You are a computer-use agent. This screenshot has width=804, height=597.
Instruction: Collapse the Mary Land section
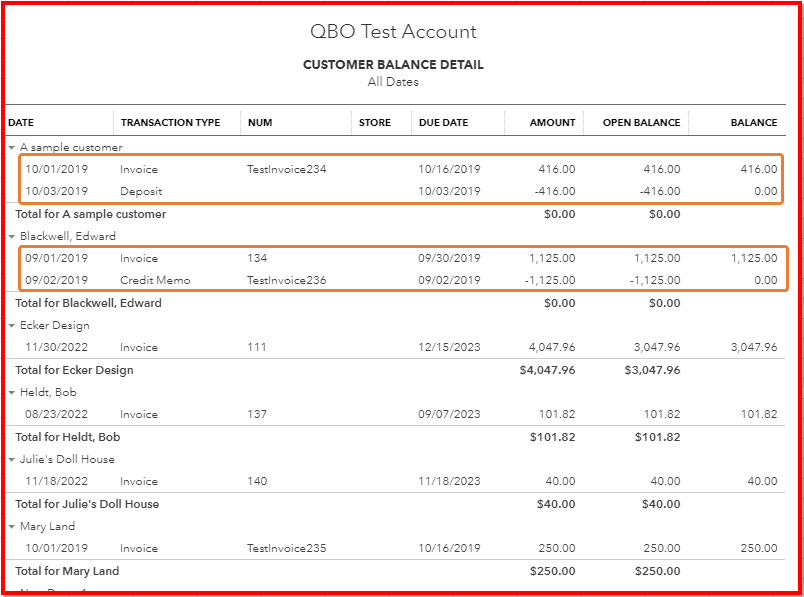(x=13, y=525)
